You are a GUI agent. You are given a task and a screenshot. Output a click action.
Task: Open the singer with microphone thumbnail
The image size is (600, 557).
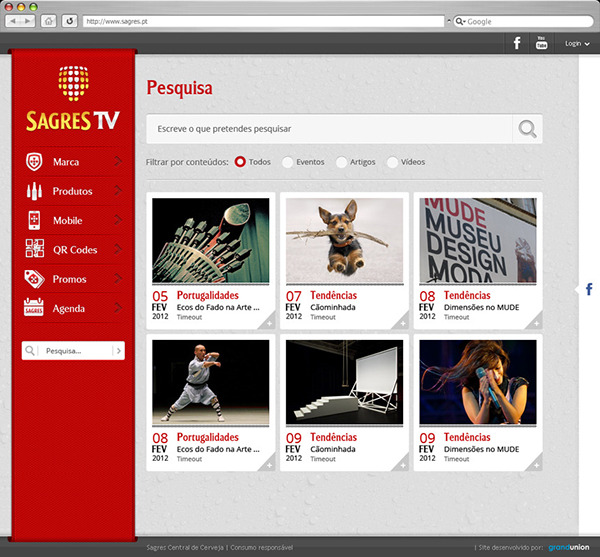478,382
